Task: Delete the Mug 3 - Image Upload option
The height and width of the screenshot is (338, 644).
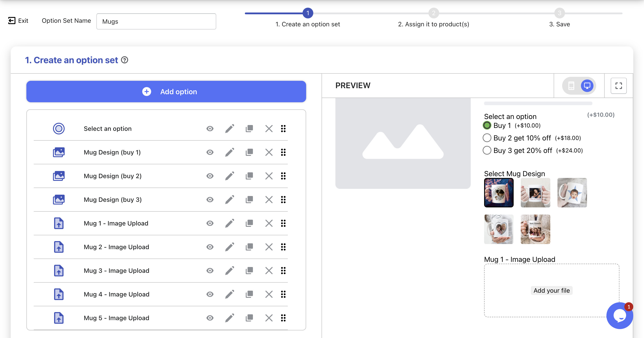Action: [269, 271]
